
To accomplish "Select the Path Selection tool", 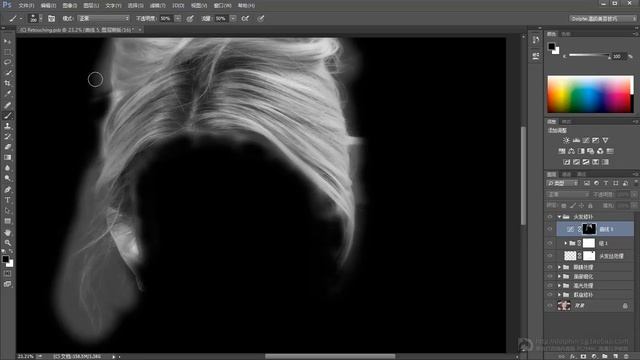I will [7, 211].
